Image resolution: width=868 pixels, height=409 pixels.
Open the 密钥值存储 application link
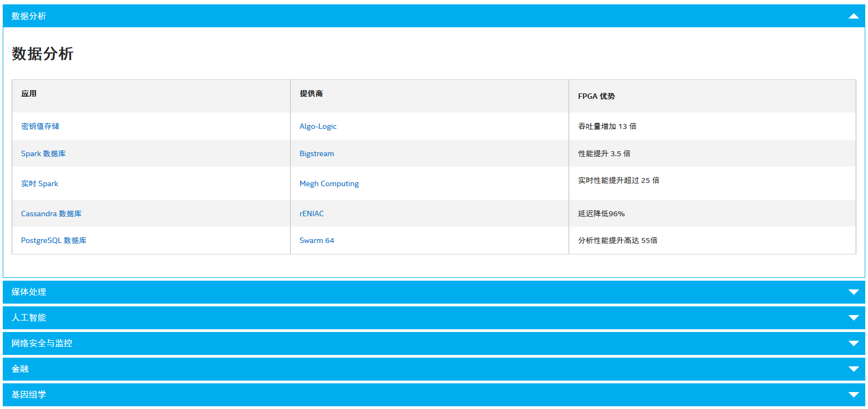pos(40,126)
